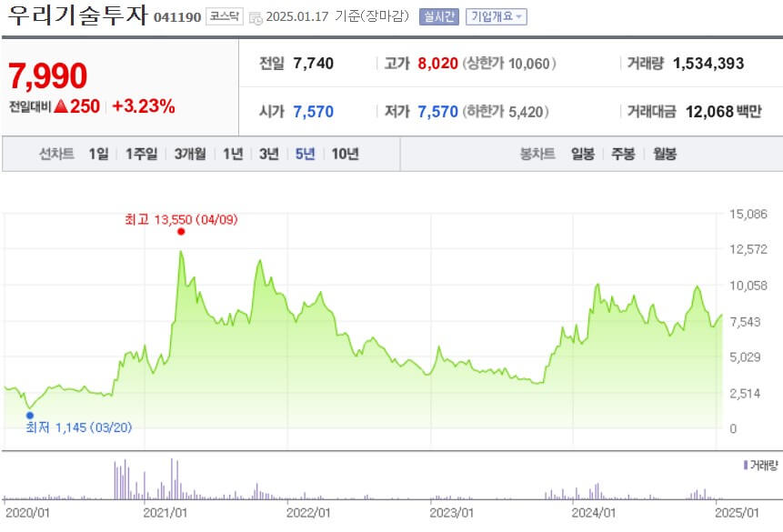Image resolution: width=783 pixels, height=532 pixels.
Task: Open the 월봉 candle chart
Action: (664, 155)
